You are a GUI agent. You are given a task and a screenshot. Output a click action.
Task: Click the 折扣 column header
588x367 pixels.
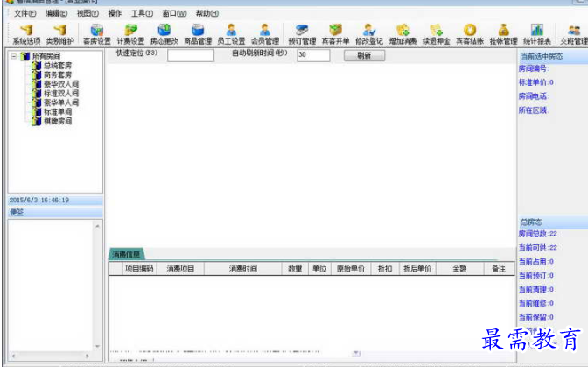pyautogui.click(x=385, y=269)
